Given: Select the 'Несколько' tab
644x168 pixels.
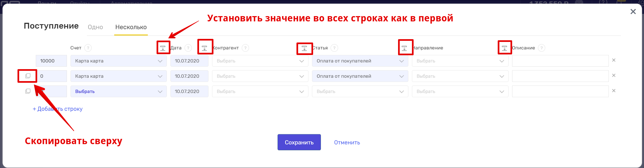Looking at the screenshot, I should click(131, 27).
